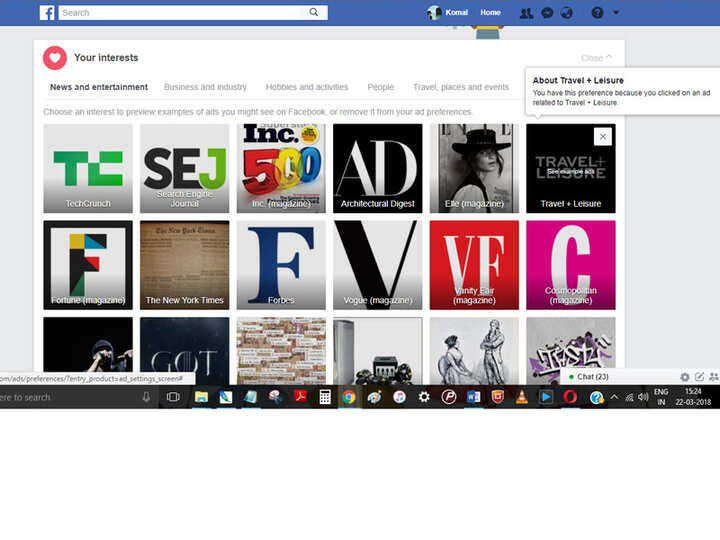Click the Cortana microphone icon
Screen dimensions: 720x540
coord(146,397)
